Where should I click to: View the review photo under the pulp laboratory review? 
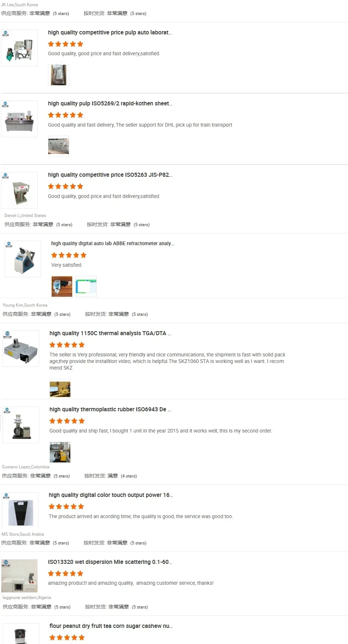click(x=59, y=75)
